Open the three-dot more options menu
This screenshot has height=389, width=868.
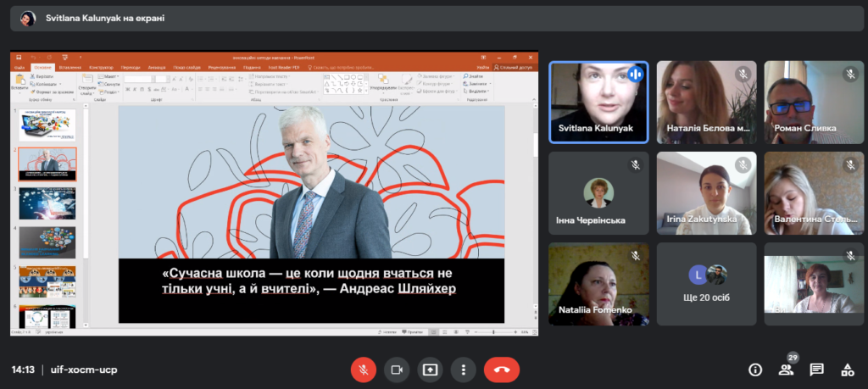[x=463, y=370]
